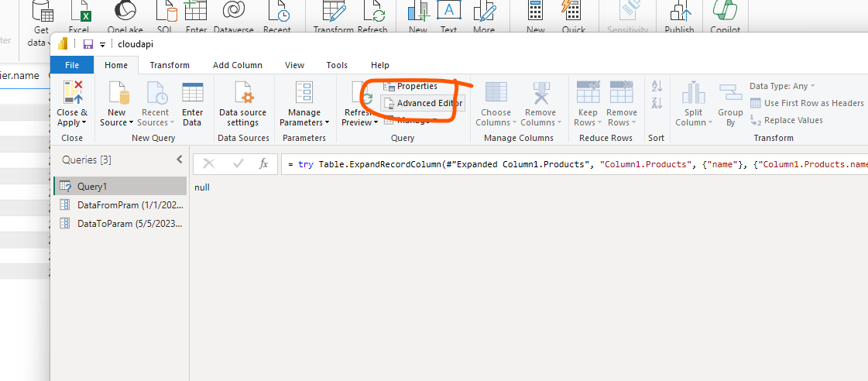Switch to the Transform ribbon tab
The width and height of the screenshot is (868, 381).
pyautogui.click(x=170, y=65)
